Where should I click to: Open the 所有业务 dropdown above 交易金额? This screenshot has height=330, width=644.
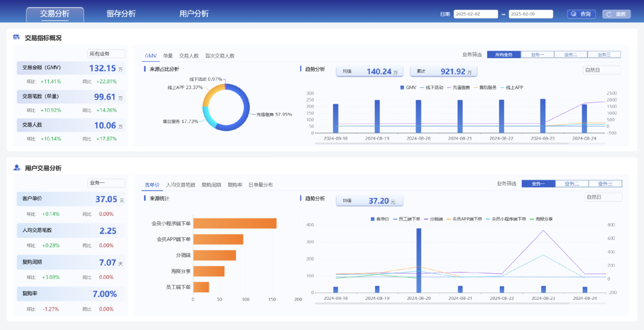106,54
